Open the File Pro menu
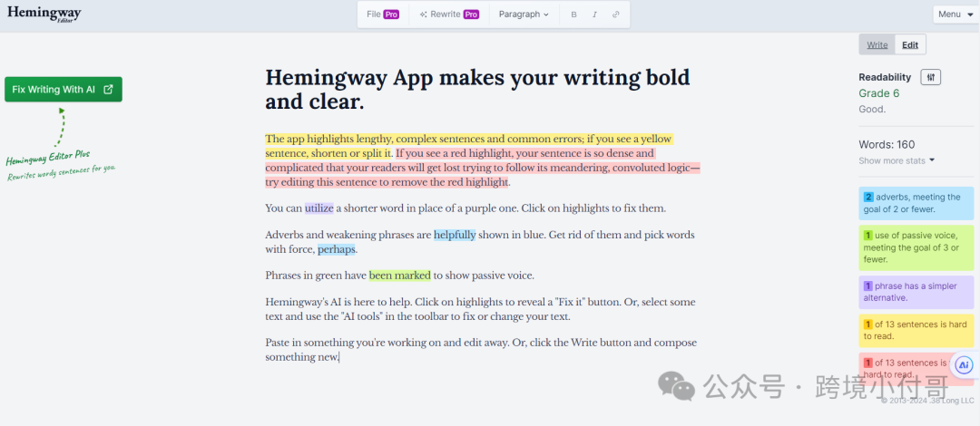 (383, 15)
